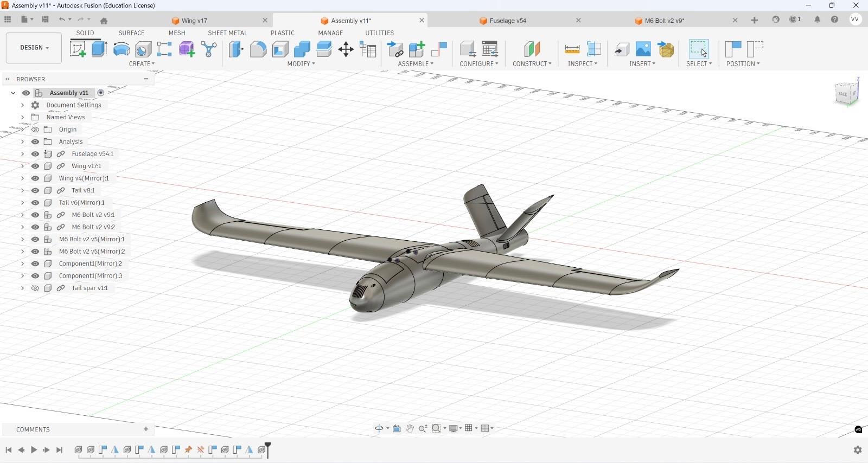Switch to the SHEET METAL tab
The image size is (868, 463).
coord(227,33)
